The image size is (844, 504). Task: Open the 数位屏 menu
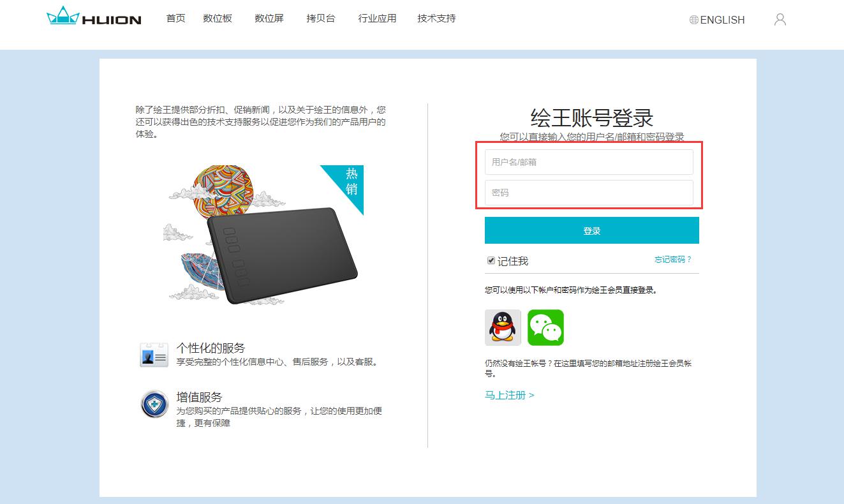(x=269, y=19)
